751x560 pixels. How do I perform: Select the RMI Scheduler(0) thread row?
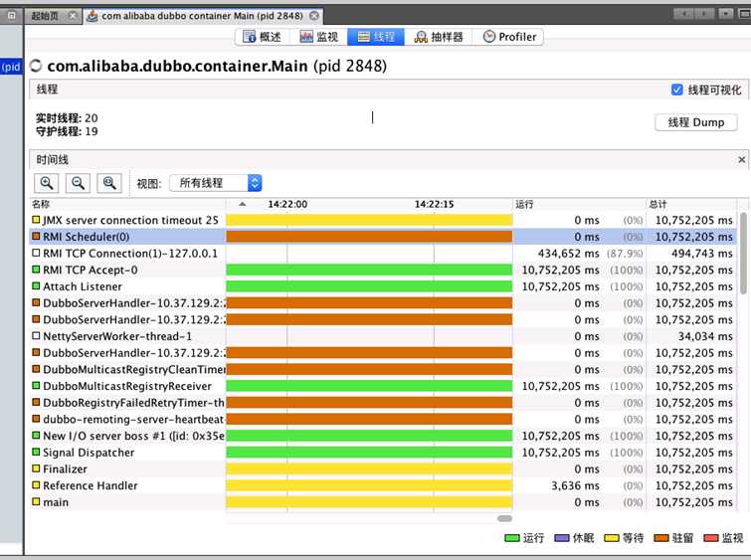(383, 237)
